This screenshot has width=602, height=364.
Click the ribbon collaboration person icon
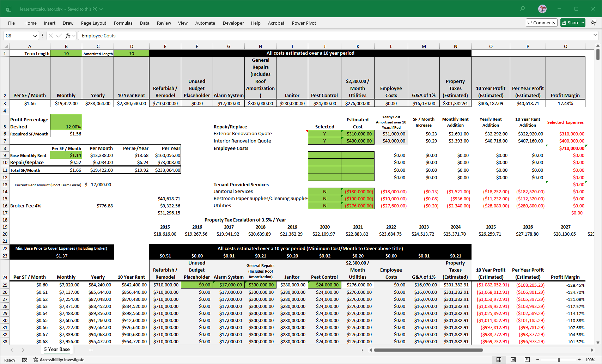[594, 23]
